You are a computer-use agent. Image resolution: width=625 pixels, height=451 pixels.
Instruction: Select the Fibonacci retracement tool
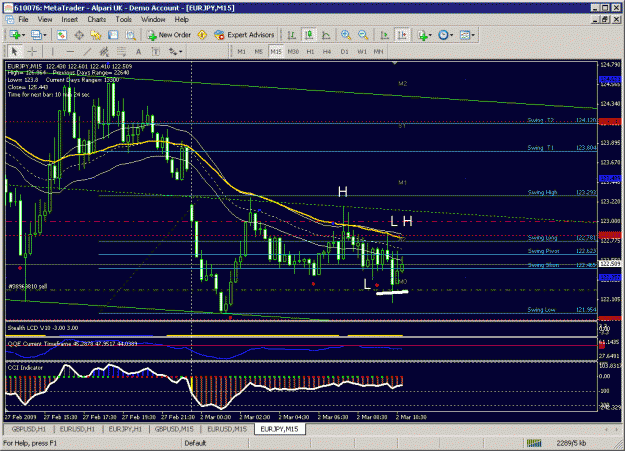tap(122, 51)
